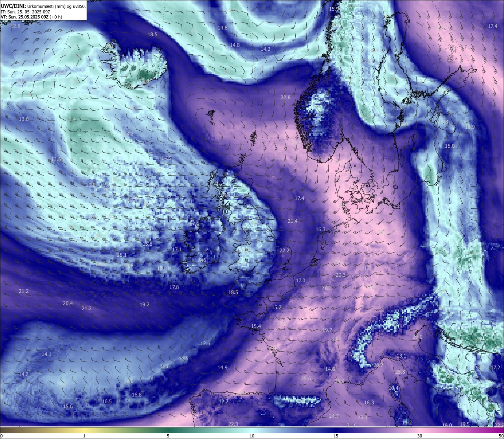Click the colorbar tick label 1
This screenshot has height=439, width=504.
point(84,436)
